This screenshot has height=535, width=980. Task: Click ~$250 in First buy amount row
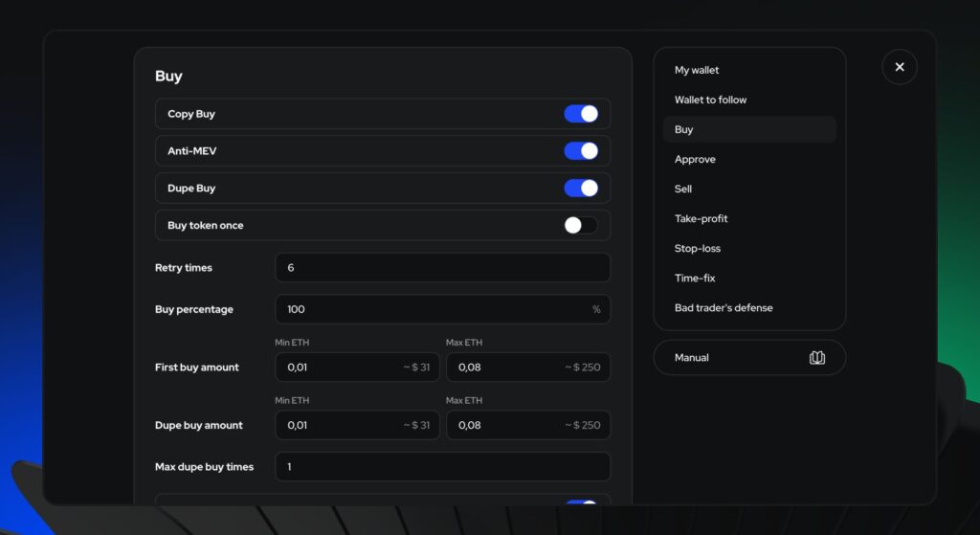pos(582,367)
